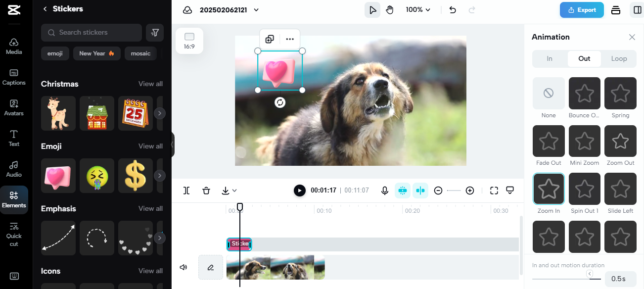Delete the selected timeline clip
This screenshot has height=289, width=644.
coord(206,191)
